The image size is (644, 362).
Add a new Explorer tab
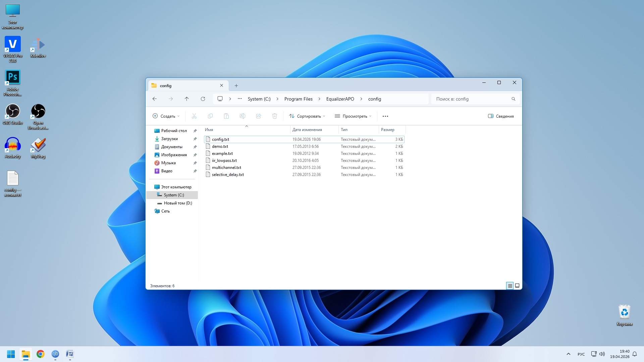236,86
